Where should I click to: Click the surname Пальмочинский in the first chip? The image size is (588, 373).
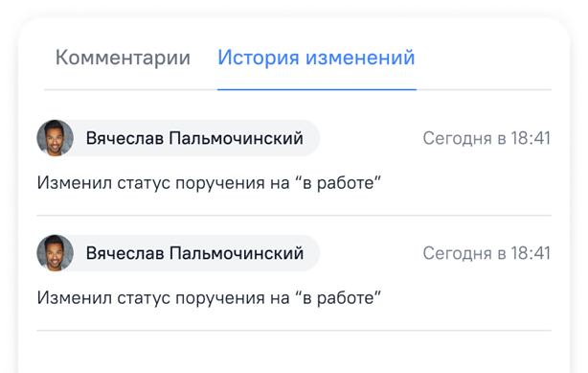pos(236,138)
